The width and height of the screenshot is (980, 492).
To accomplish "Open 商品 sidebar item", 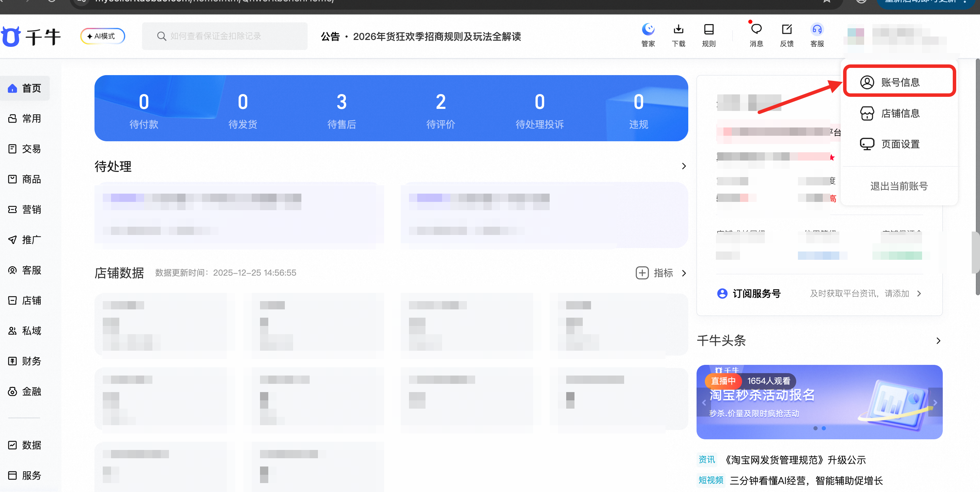I will 25,179.
